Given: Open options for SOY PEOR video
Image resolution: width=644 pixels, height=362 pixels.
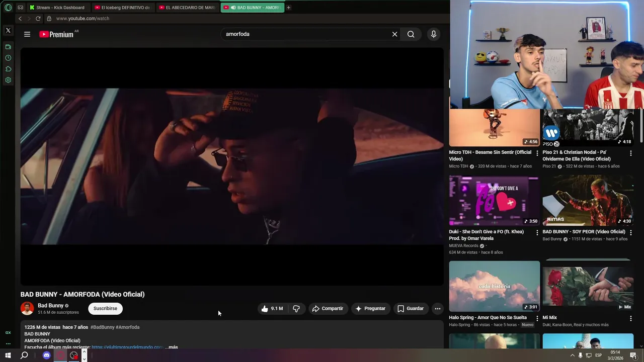Looking at the screenshot, I should pos(630,232).
